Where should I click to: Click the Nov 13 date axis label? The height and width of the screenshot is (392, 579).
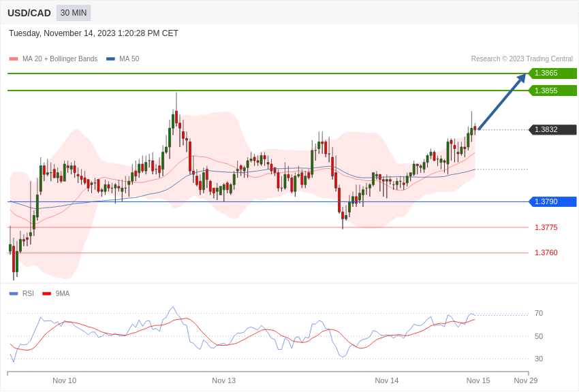point(224,380)
